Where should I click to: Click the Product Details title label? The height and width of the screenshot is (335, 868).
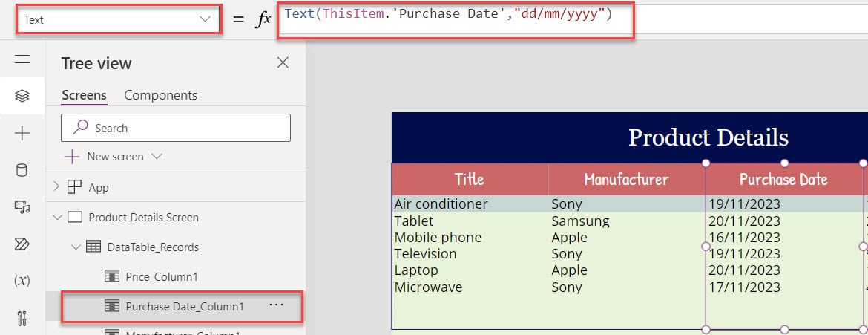pos(708,137)
